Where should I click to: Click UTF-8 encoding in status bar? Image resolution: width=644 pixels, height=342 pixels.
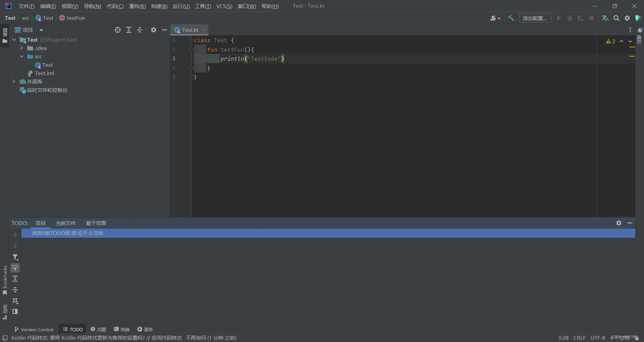(x=598, y=338)
